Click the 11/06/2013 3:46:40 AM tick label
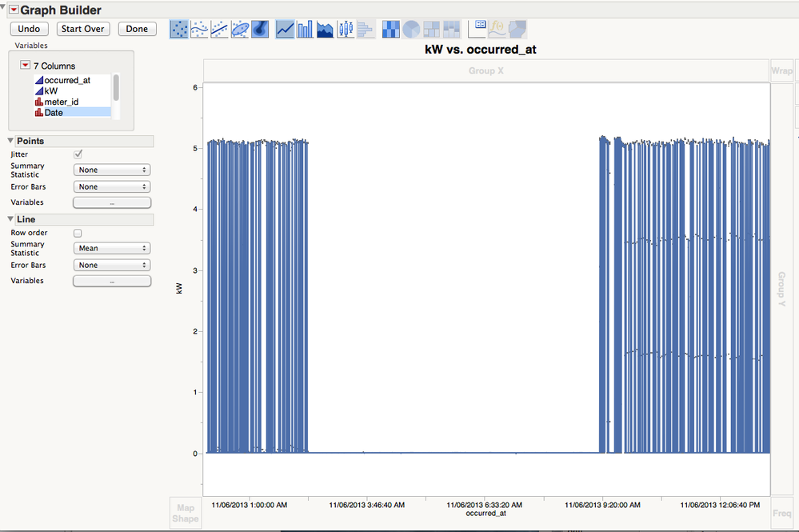The height and width of the screenshot is (532, 799). coord(367,505)
